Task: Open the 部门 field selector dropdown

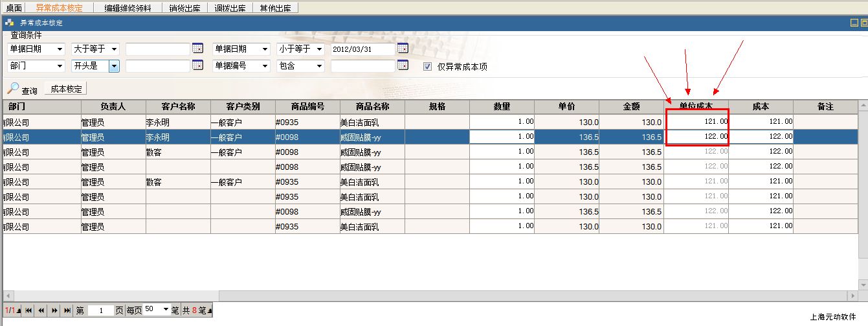Action: point(60,65)
